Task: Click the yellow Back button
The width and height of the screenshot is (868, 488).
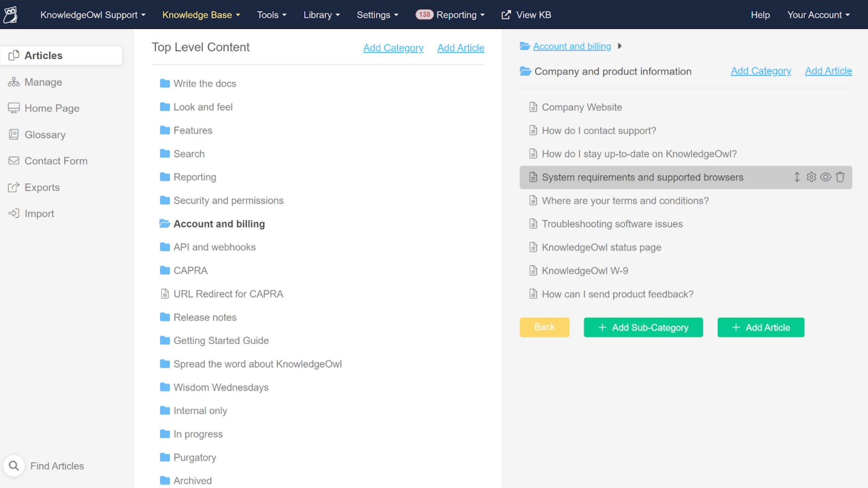Action: point(544,327)
